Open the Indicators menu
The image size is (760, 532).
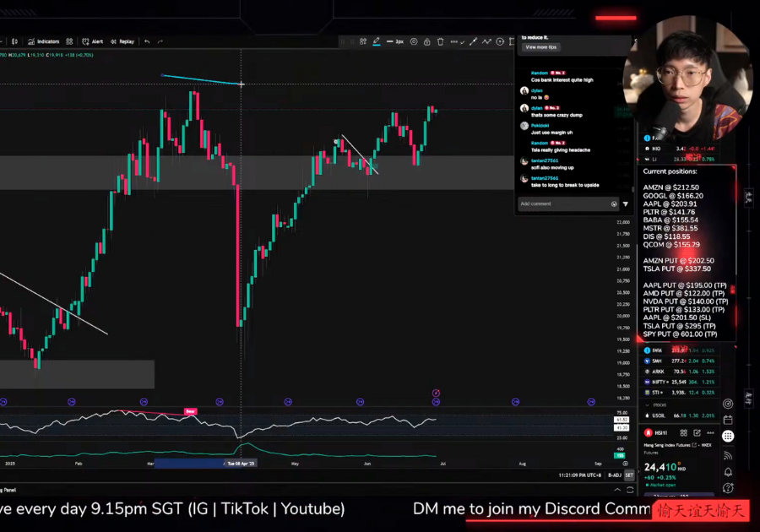click(43, 41)
